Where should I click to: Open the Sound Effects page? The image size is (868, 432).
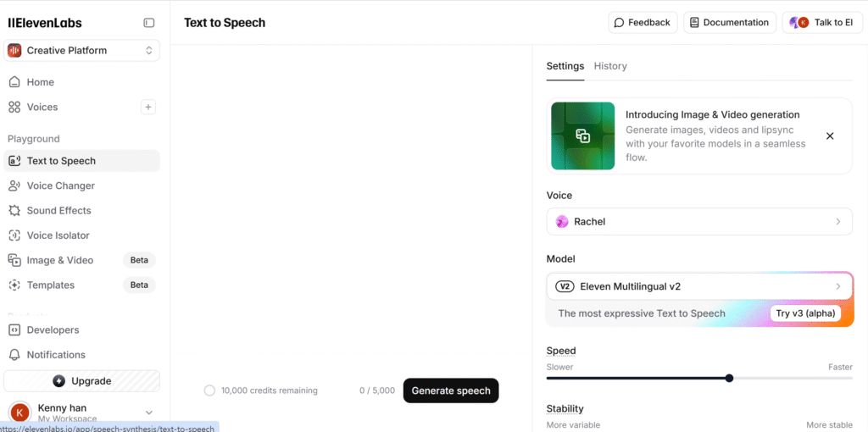[x=58, y=210]
